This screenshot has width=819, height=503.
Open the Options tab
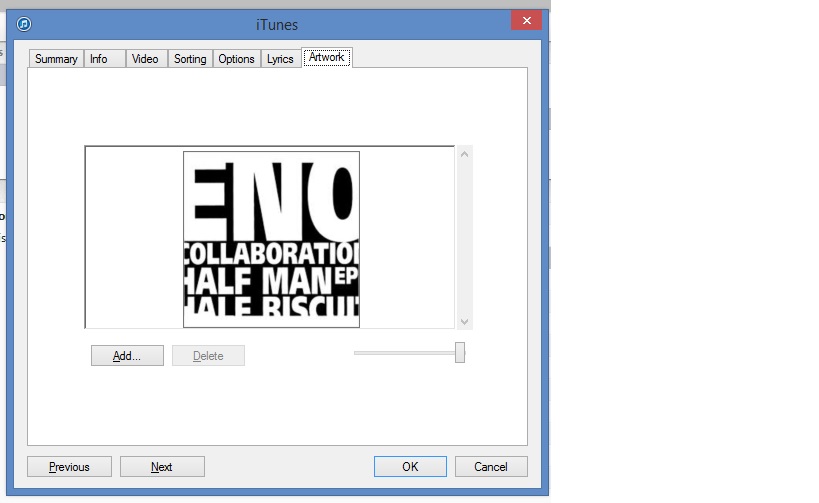click(236, 59)
